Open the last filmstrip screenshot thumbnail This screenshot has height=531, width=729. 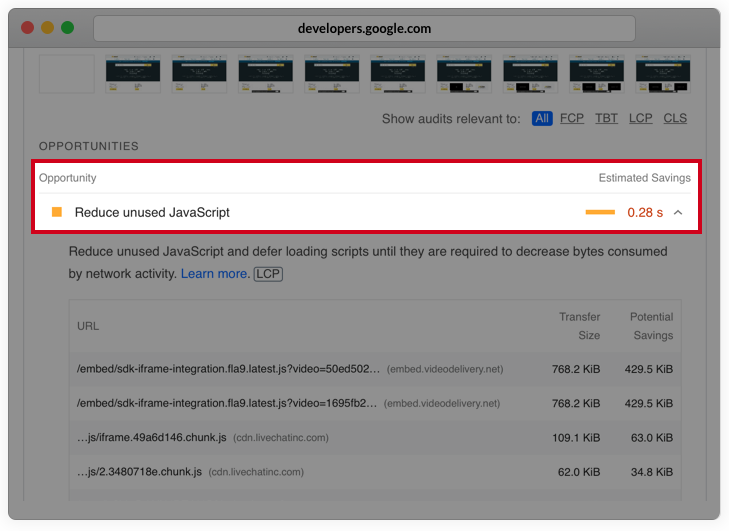click(663, 74)
